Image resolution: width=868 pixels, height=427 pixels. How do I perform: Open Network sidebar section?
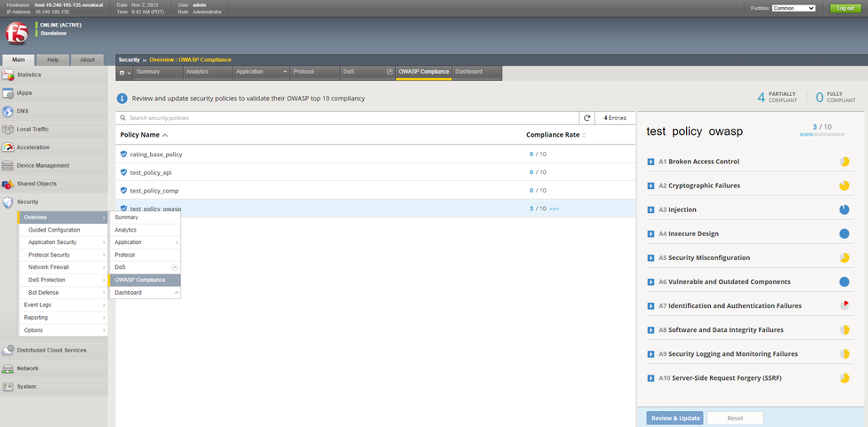(54, 368)
